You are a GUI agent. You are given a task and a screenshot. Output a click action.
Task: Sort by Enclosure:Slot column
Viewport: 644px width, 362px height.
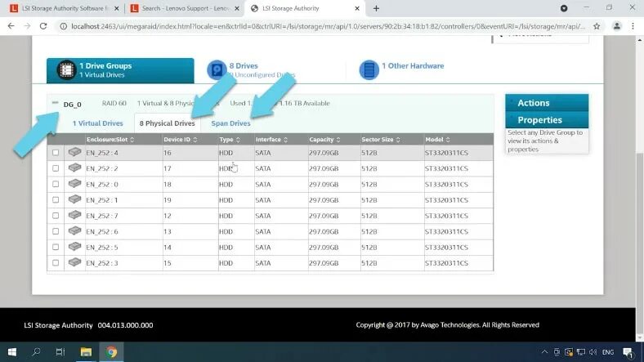(x=110, y=140)
